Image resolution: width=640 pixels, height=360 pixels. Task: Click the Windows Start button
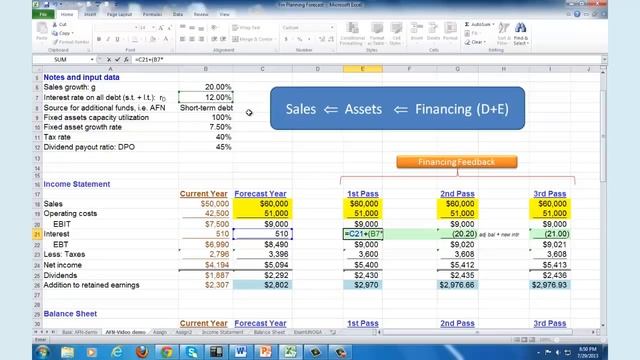tap(43, 352)
